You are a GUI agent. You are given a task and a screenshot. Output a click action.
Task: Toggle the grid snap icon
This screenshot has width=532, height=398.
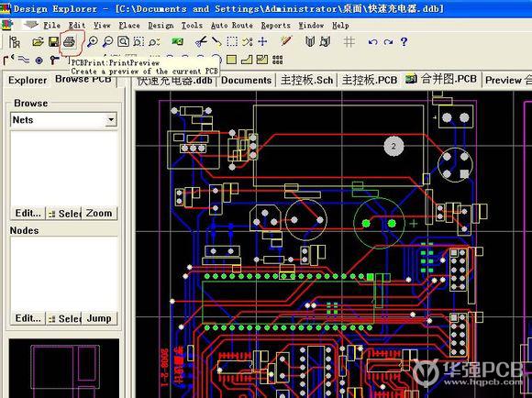click(x=349, y=42)
